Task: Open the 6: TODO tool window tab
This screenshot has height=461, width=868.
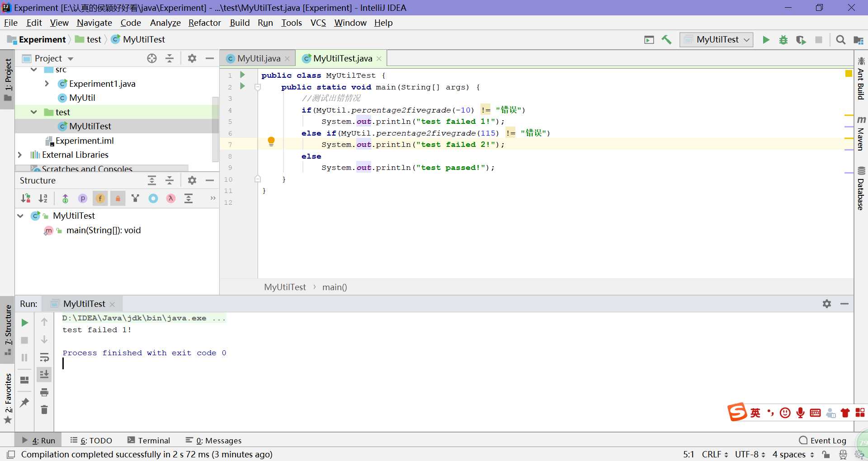Action: click(x=91, y=440)
